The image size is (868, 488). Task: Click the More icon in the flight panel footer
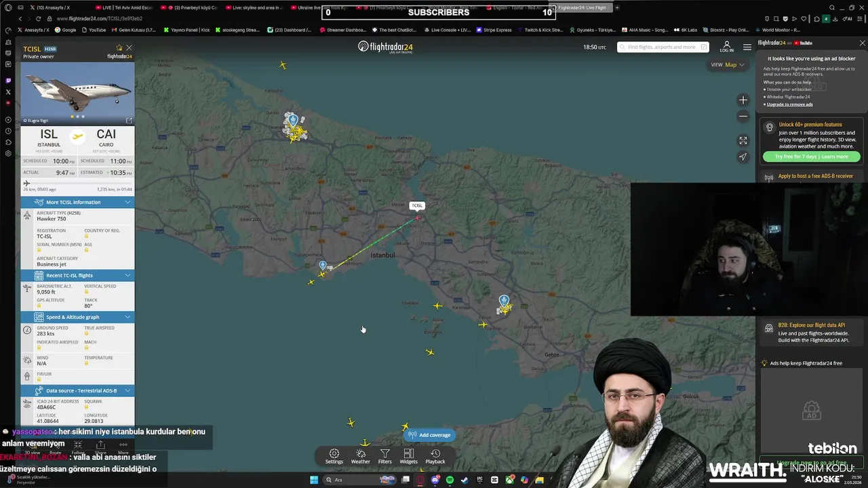(x=123, y=447)
